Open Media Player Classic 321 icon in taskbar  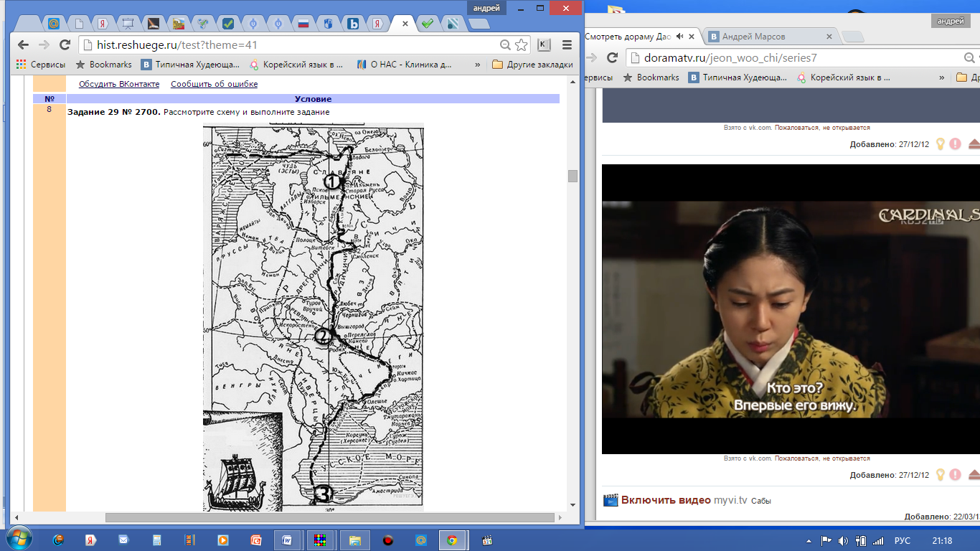(x=487, y=540)
